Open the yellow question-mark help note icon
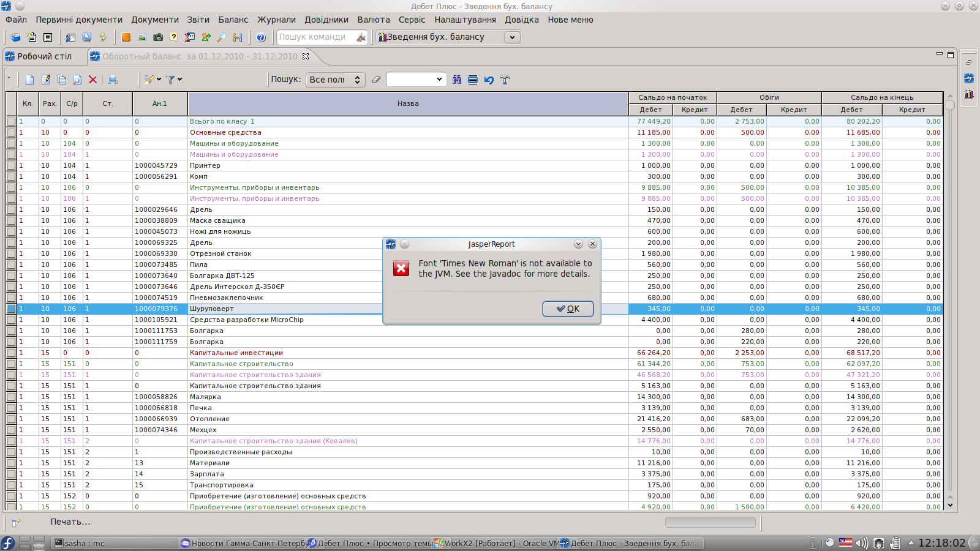The width and height of the screenshot is (980, 551). (x=174, y=37)
